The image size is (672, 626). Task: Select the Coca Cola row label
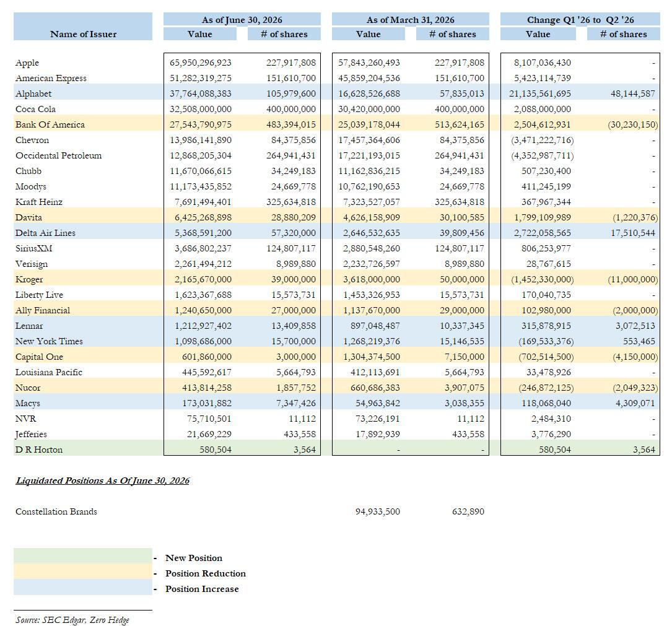point(35,109)
